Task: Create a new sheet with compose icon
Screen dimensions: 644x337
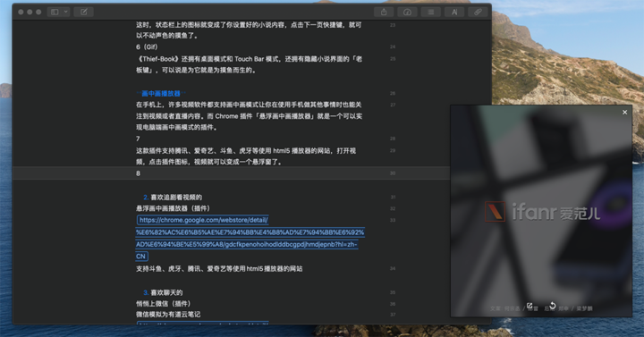Action: (x=84, y=12)
